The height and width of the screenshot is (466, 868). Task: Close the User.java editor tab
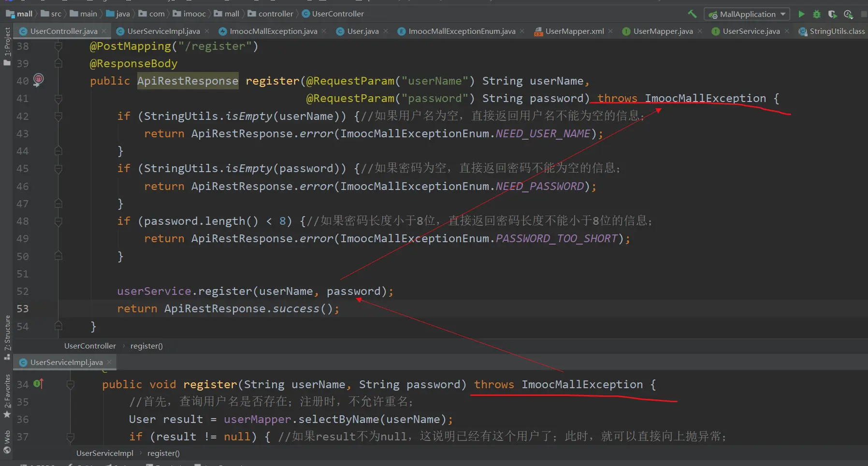click(x=386, y=31)
